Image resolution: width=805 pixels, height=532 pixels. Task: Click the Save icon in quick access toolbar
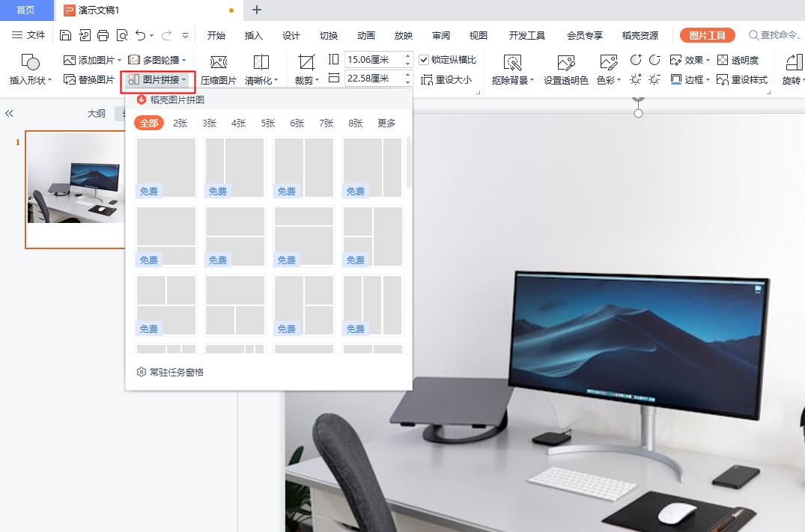coord(65,35)
